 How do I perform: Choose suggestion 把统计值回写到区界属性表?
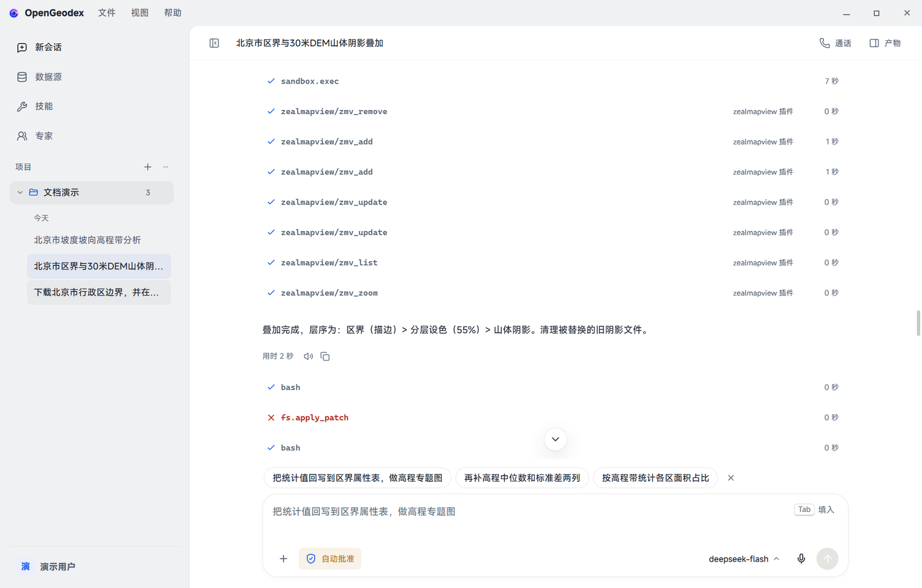[357, 478]
